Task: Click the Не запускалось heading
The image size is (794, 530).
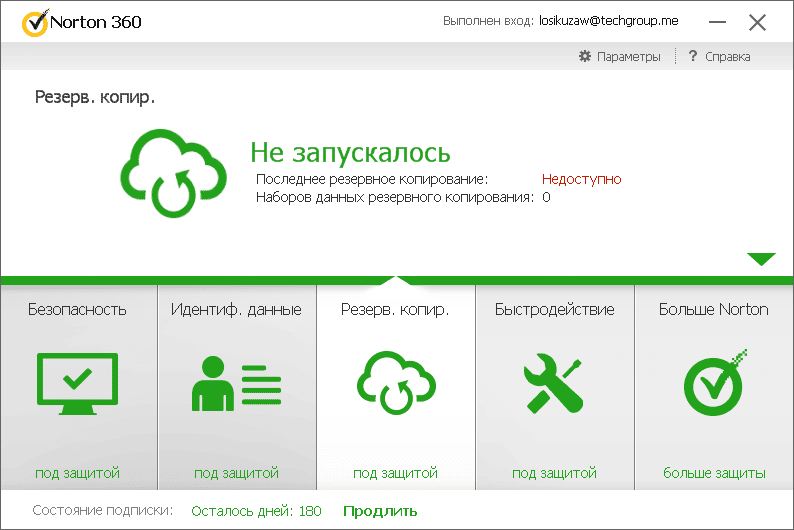Action: click(x=350, y=153)
